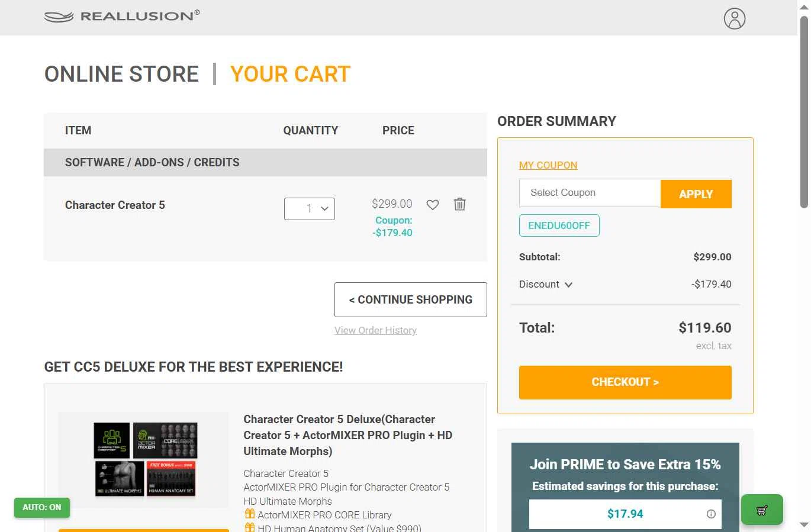Open View Order History link

click(375, 330)
